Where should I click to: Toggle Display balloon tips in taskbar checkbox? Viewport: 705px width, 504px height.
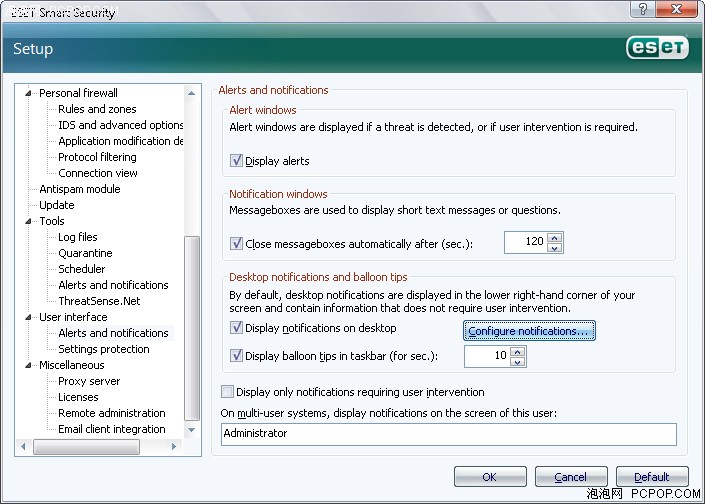(236, 356)
